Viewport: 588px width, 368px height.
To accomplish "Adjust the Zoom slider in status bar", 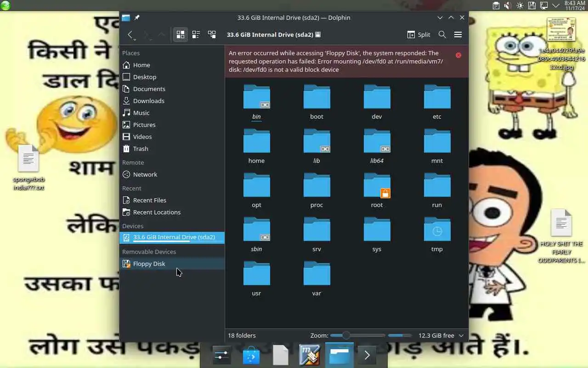I will (357, 335).
